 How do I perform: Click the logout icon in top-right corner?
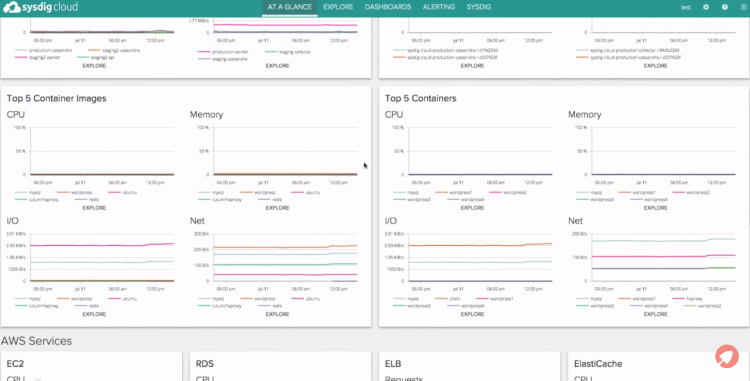[744, 7]
